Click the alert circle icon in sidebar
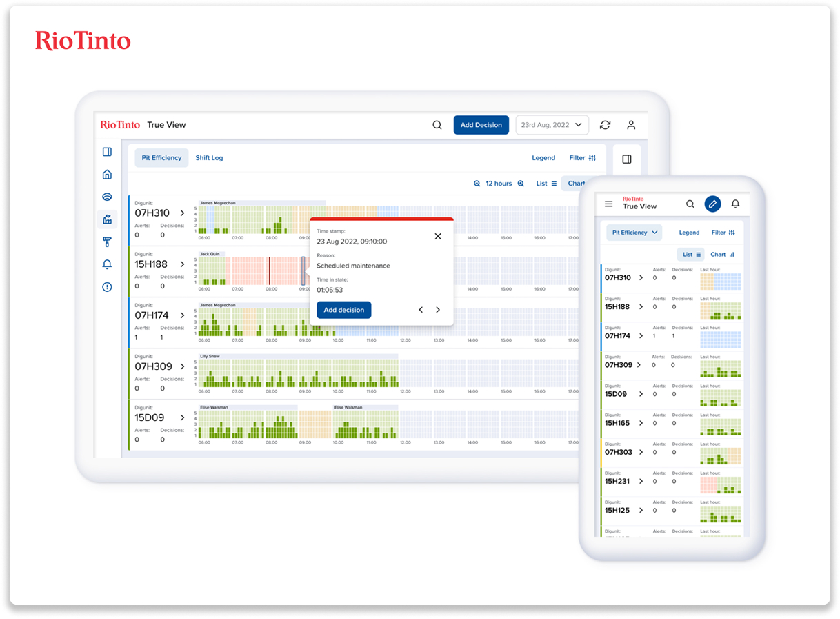 tap(107, 287)
